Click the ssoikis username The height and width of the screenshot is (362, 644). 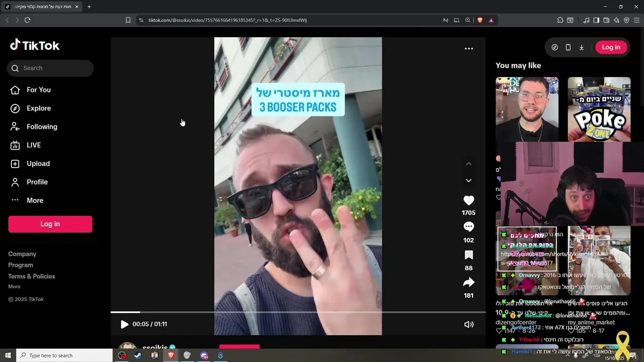(x=155, y=347)
